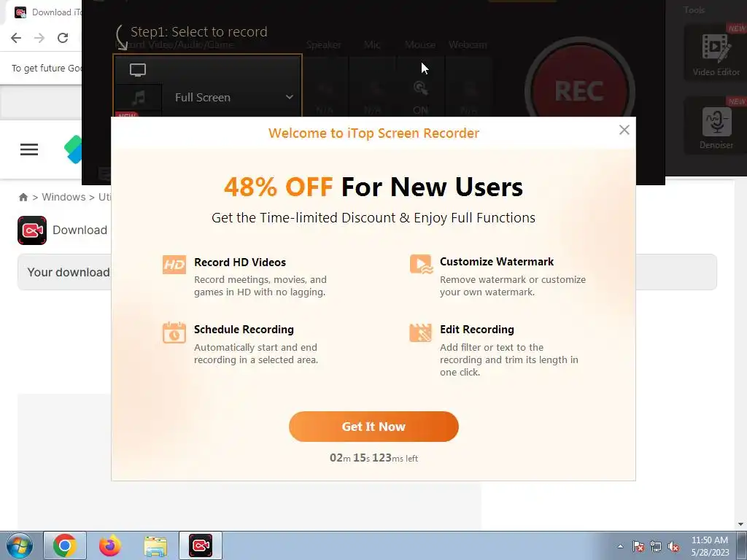This screenshot has width=747, height=560.
Task: Open the Video Editor tool
Action: 716,52
